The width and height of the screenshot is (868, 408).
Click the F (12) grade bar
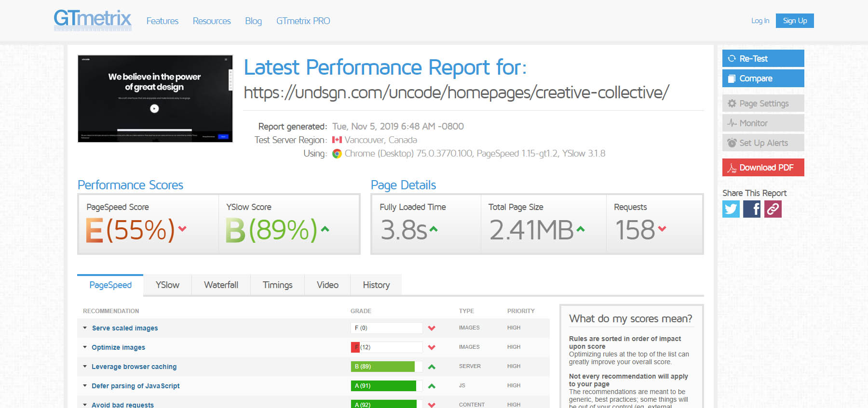387,347
